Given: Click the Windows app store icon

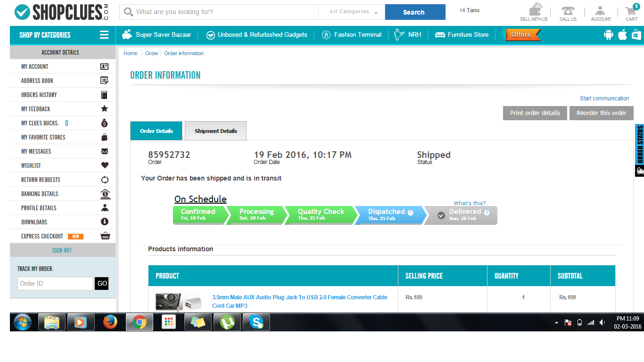Looking at the screenshot, I should [636, 34].
